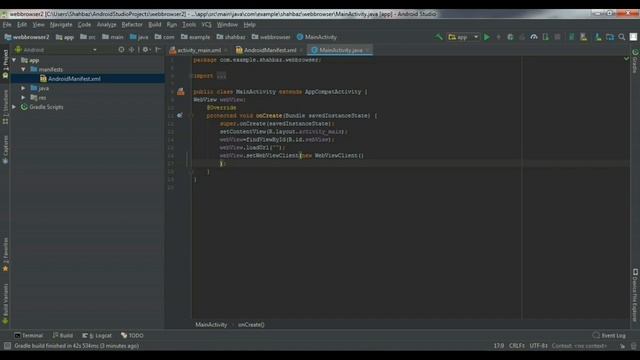640x360 pixels.
Task: Open the AVD Manager icon
Action: click(x=584, y=37)
